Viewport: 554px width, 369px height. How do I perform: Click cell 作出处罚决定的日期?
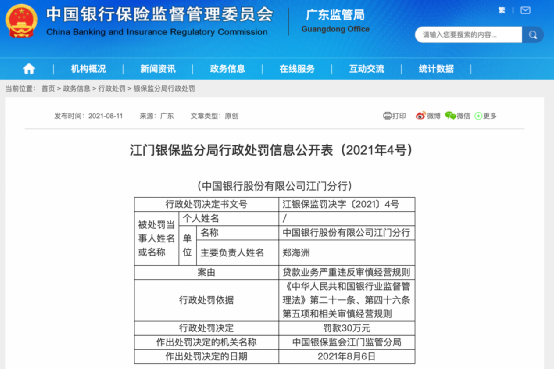coord(206,357)
